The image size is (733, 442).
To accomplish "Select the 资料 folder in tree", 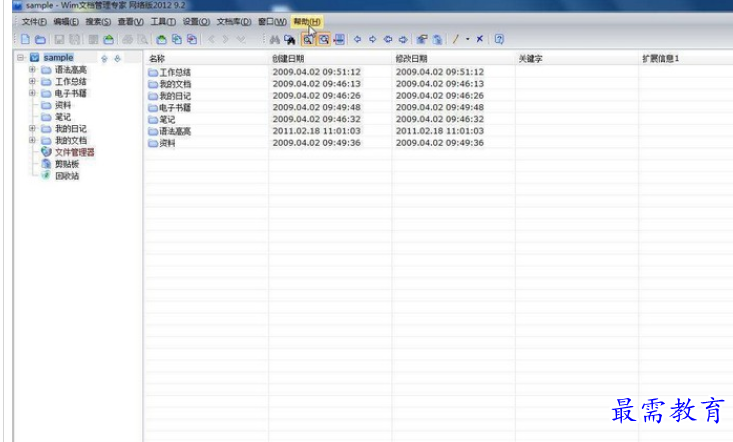I will 63,105.
